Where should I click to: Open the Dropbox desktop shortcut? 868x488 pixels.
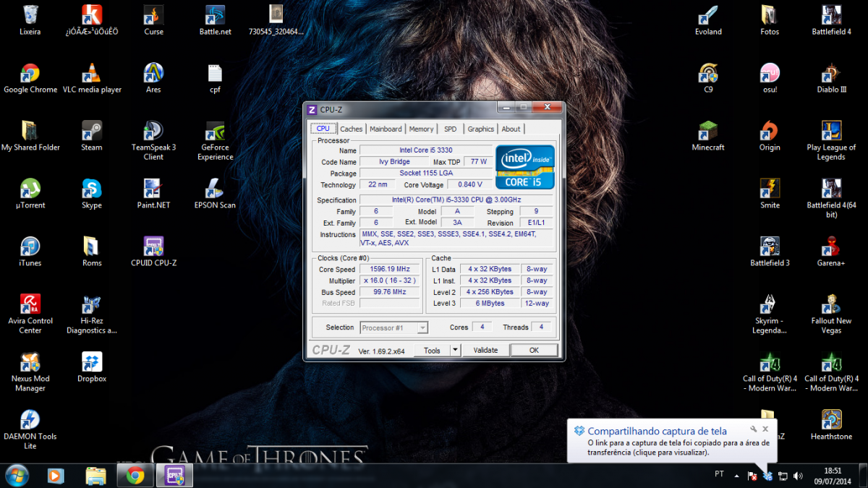(92, 367)
